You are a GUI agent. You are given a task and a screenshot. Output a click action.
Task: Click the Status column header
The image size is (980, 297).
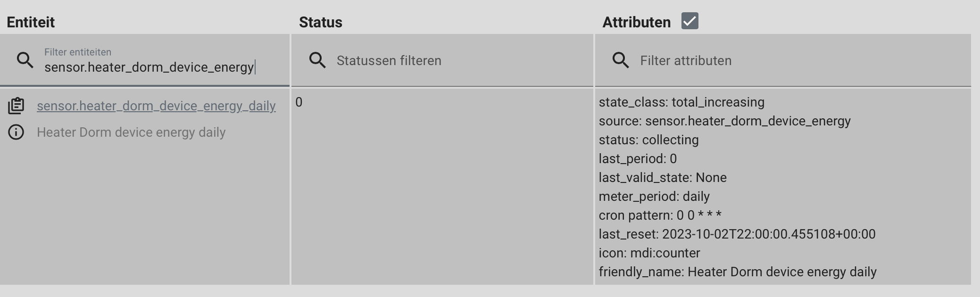coord(321,21)
